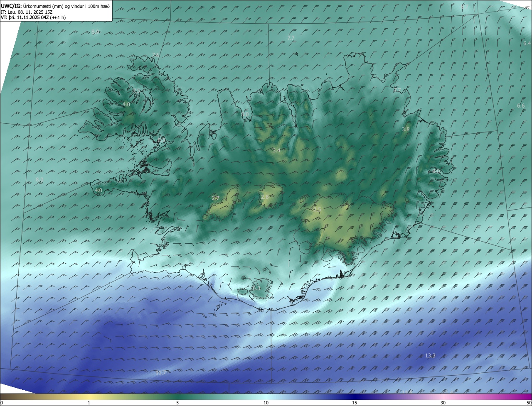Click the 3.4 value label

tap(276, 150)
